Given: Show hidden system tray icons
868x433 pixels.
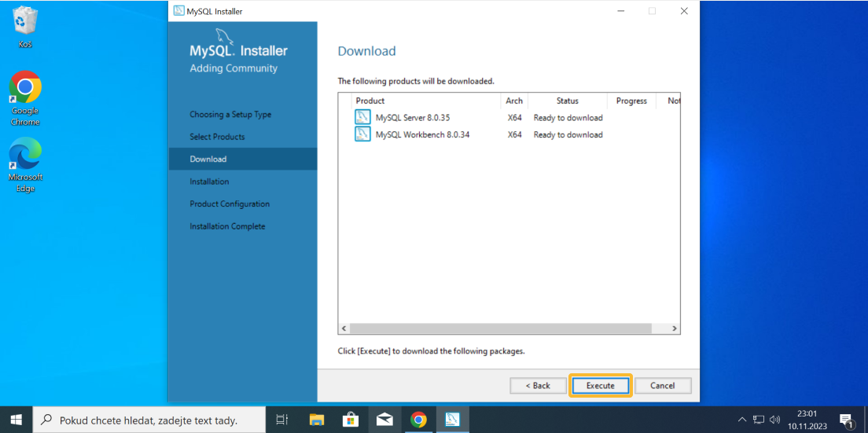Looking at the screenshot, I should pos(741,420).
